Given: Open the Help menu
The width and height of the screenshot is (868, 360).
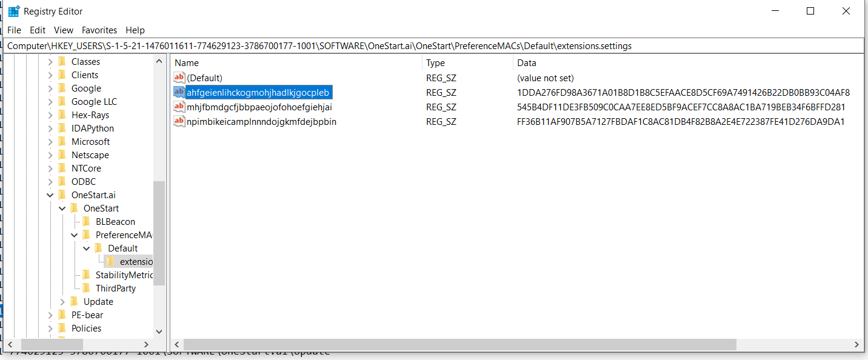Looking at the screenshot, I should [x=135, y=30].
